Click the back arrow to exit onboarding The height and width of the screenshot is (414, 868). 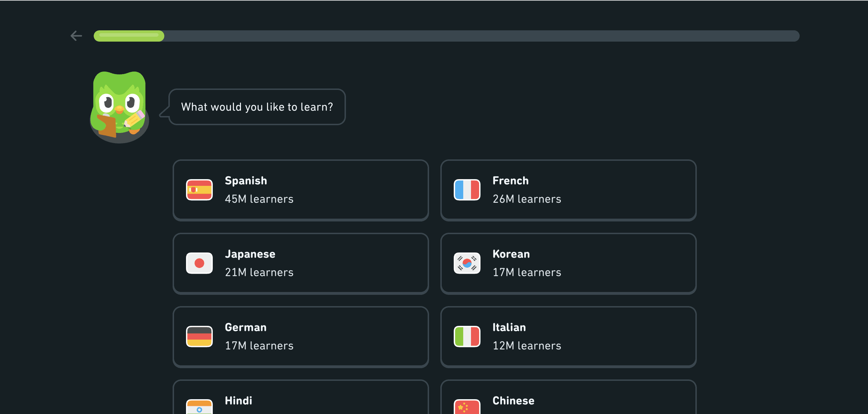tap(76, 36)
